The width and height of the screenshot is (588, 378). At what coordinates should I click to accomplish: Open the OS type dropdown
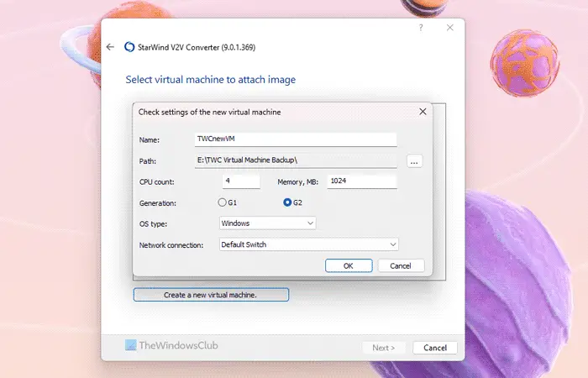click(x=267, y=223)
